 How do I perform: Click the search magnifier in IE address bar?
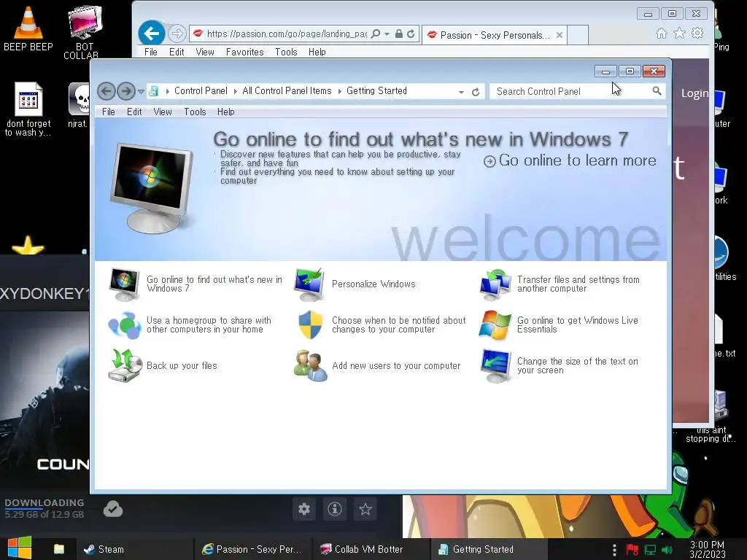[376, 34]
